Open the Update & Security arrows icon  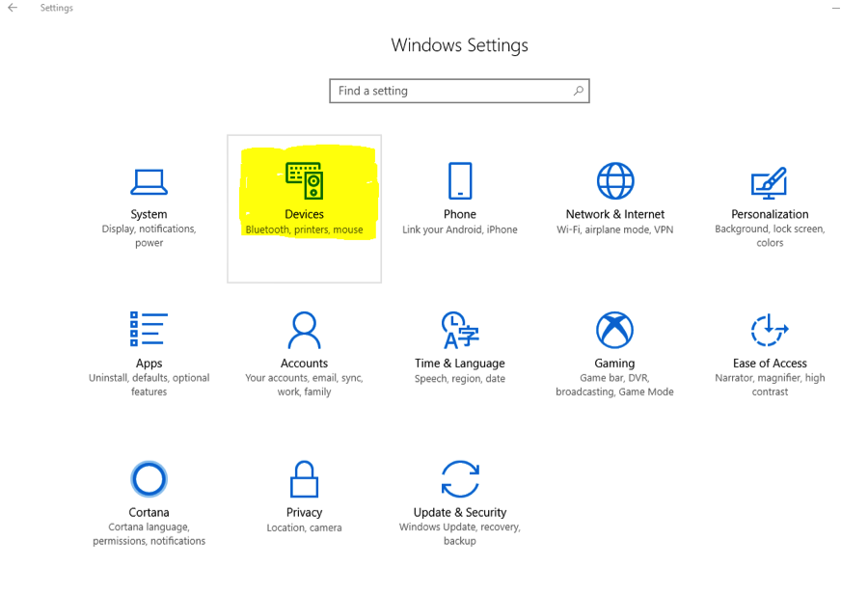pos(460,479)
